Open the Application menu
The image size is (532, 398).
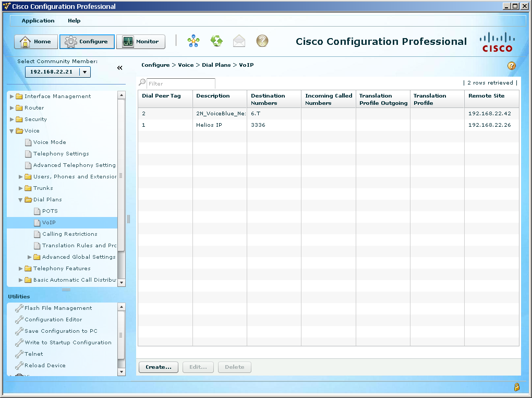38,21
